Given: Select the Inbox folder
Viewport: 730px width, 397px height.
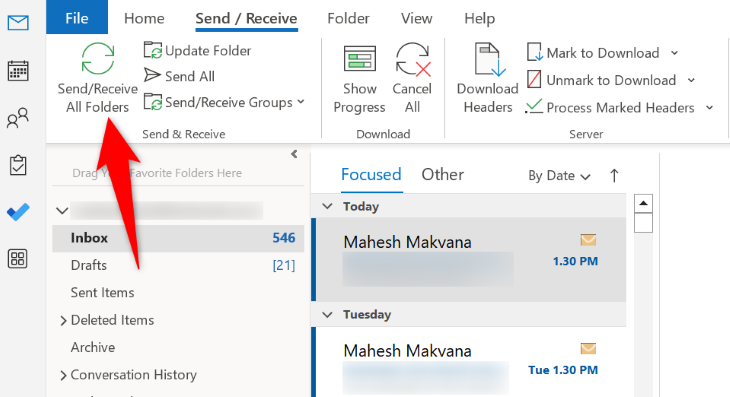Looking at the screenshot, I should pos(178,238).
